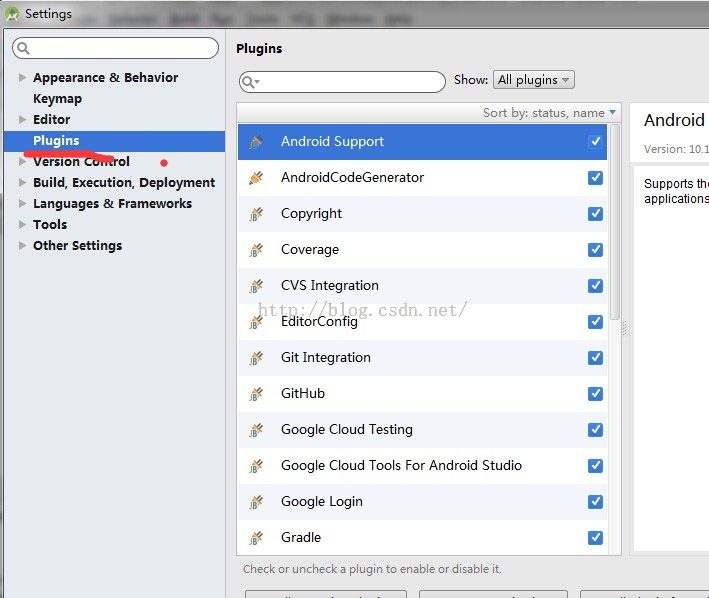Click the Google Cloud Testing plugin icon
The width and height of the screenshot is (709, 598).
[256, 430]
